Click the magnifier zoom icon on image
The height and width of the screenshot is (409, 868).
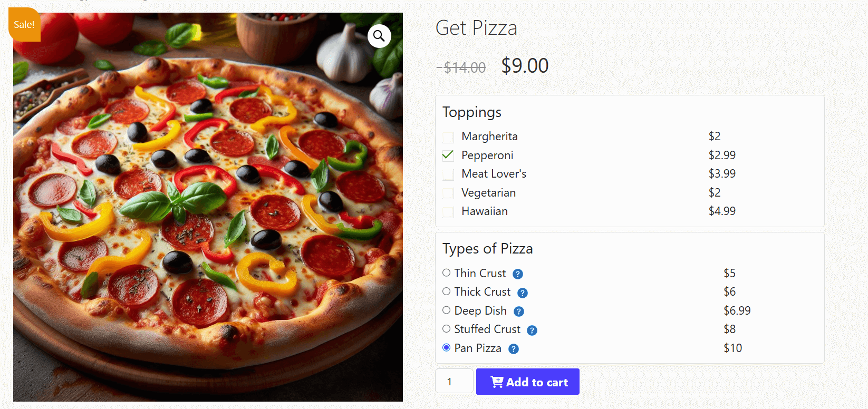click(379, 36)
